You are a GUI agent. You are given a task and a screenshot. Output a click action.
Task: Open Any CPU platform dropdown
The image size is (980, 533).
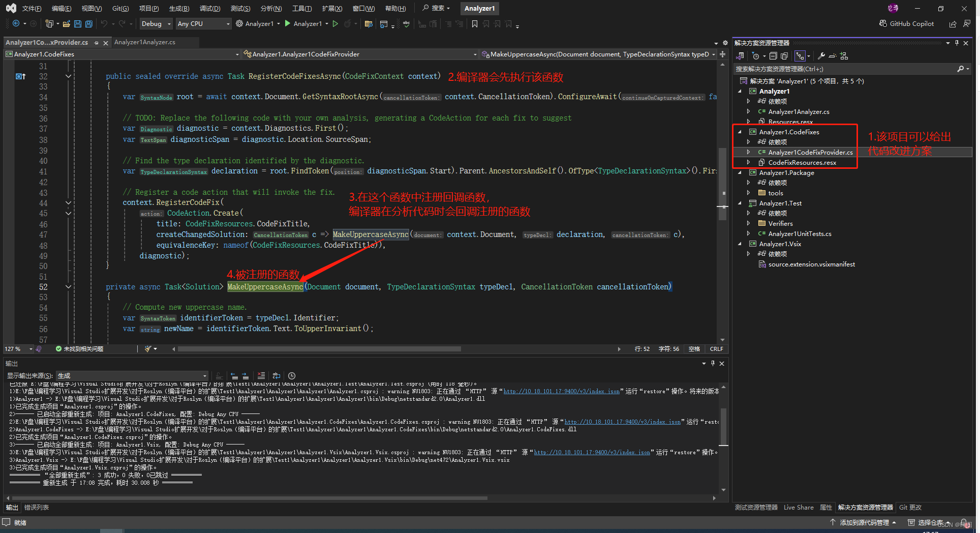(203, 24)
